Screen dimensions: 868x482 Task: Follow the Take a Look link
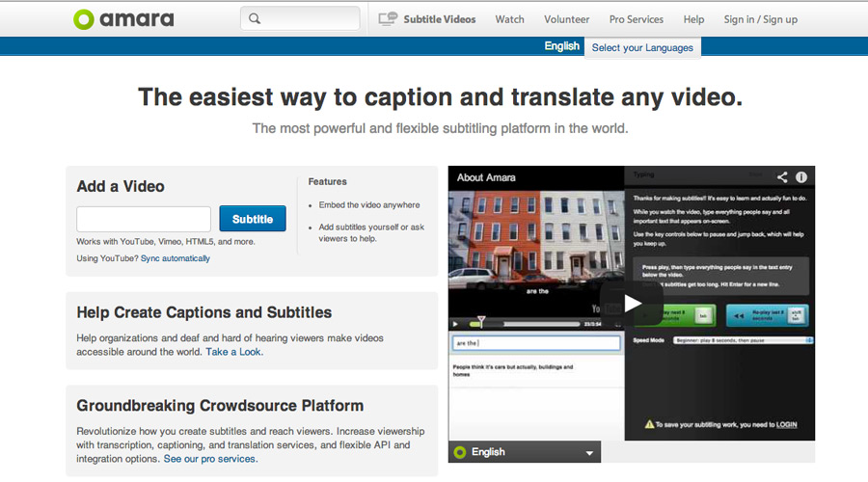[233, 352]
